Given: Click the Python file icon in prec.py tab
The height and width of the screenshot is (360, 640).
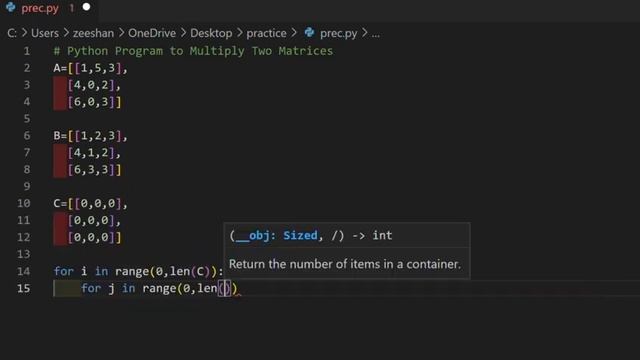Looking at the screenshot, I should (10, 7).
